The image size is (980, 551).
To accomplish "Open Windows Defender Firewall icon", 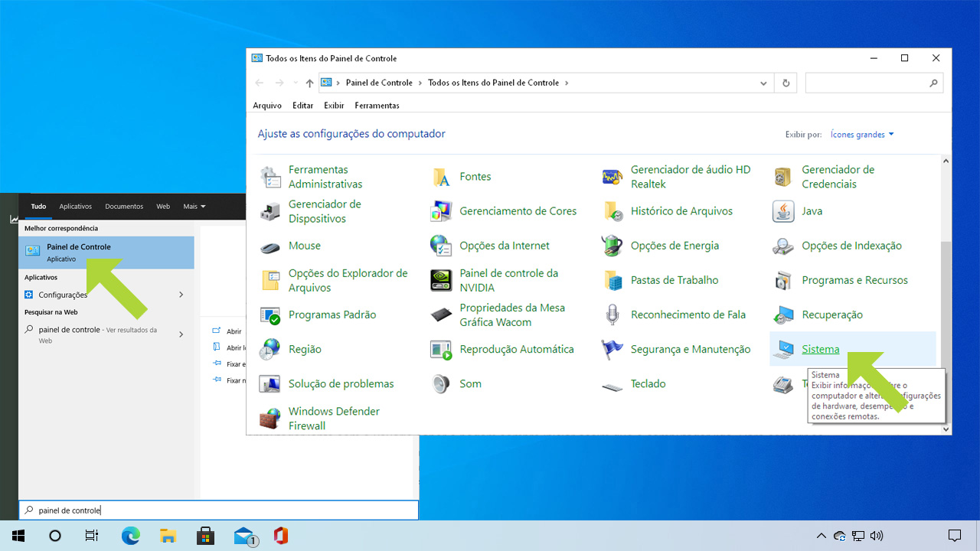I will [x=270, y=418].
